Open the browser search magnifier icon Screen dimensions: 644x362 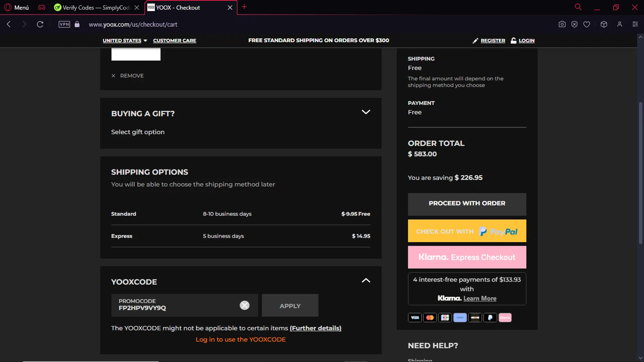(x=578, y=7)
